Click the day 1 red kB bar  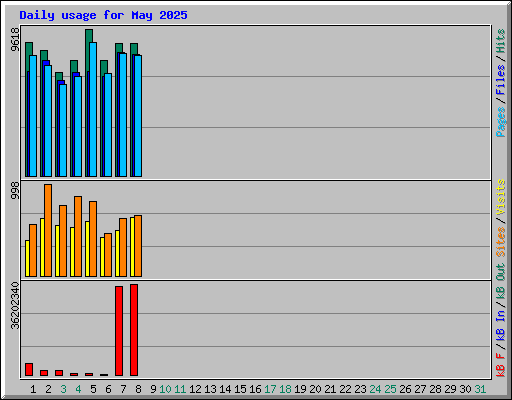(29, 369)
